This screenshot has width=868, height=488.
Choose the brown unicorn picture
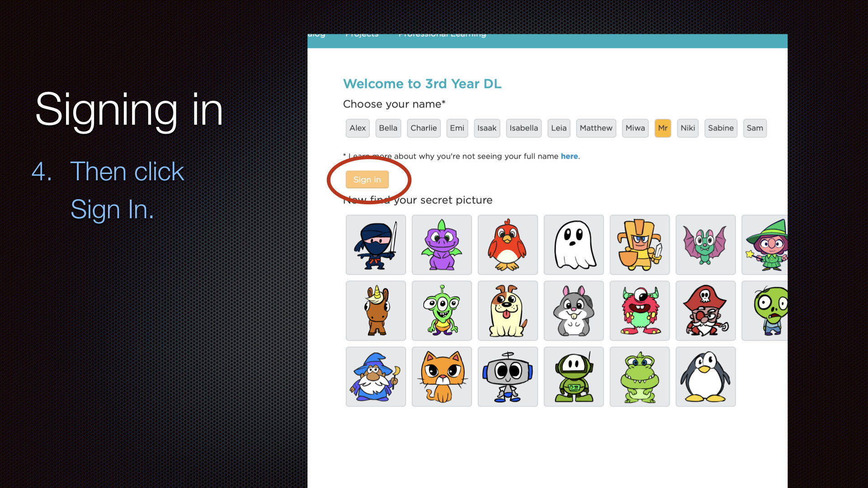(376, 311)
